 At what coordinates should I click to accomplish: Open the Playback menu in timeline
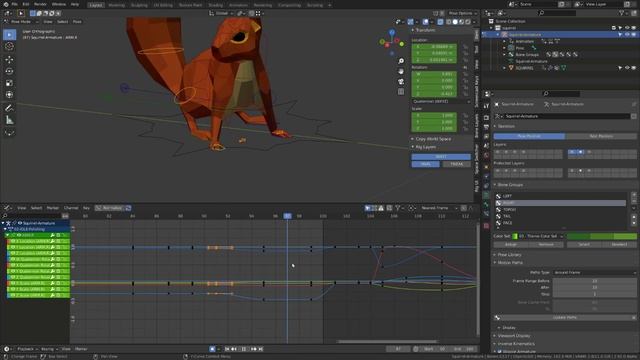click(27, 349)
